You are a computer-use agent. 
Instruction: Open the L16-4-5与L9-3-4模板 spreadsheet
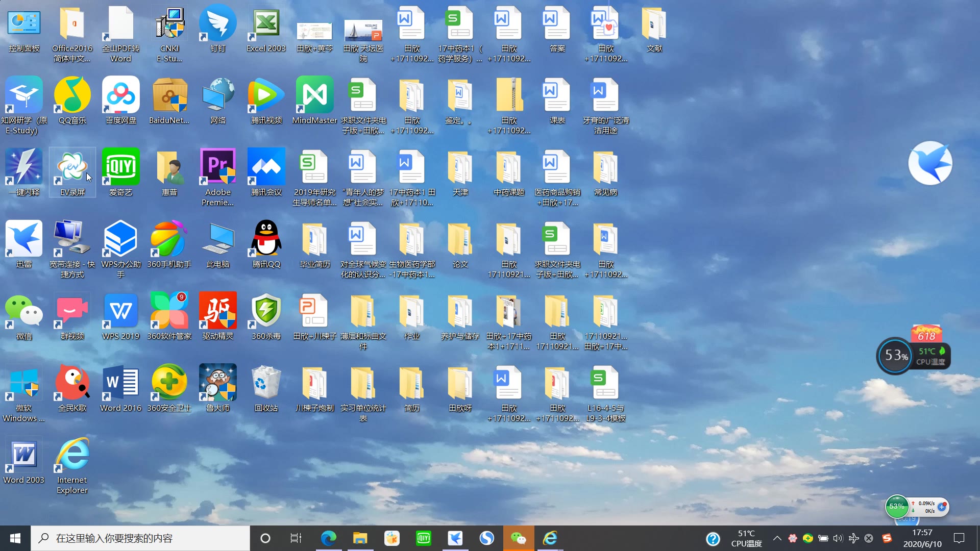606,393
